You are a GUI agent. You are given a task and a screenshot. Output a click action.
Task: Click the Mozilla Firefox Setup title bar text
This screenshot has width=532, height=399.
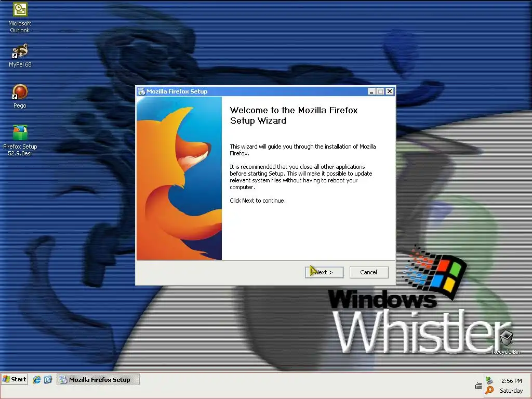click(177, 91)
